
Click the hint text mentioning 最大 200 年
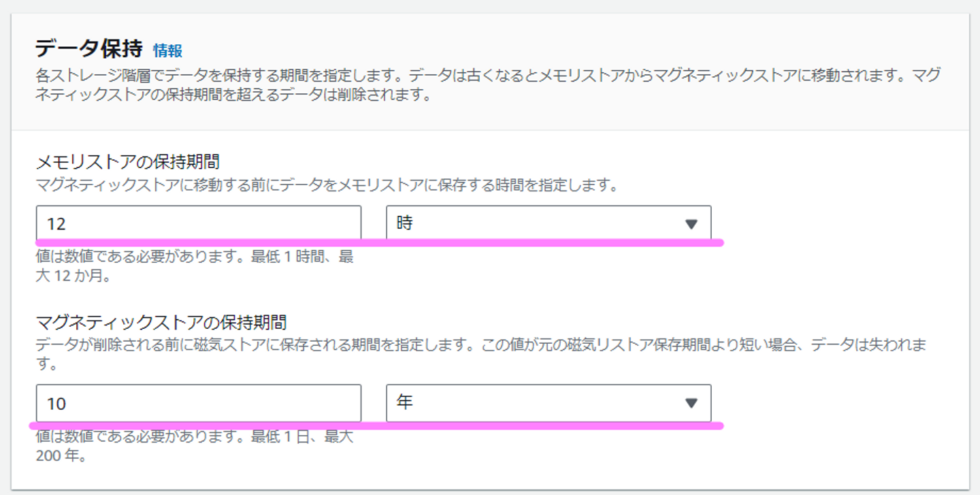pyautogui.click(x=194, y=447)
